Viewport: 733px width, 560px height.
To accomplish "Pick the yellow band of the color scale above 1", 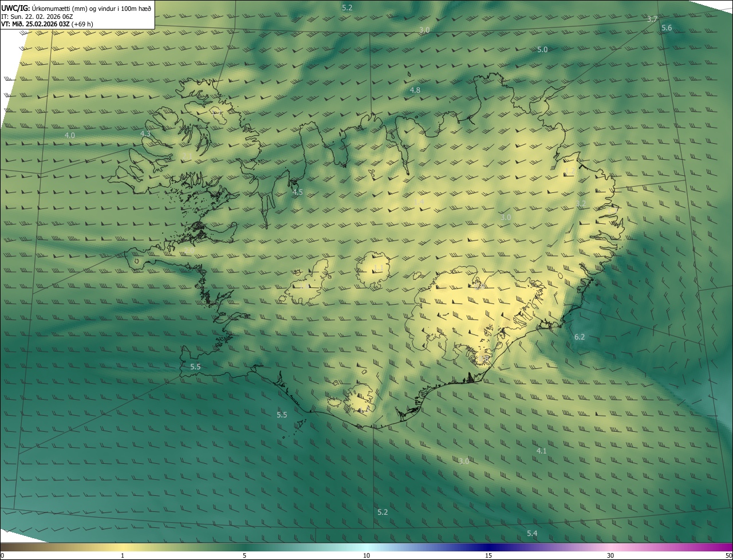I will (x=123, y=547).
